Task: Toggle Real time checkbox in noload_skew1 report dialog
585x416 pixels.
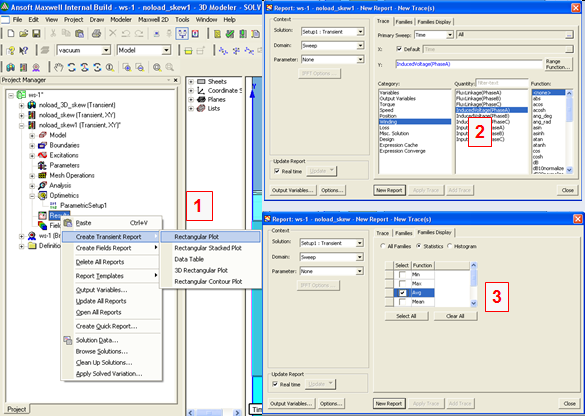Action: pos(277,171)
